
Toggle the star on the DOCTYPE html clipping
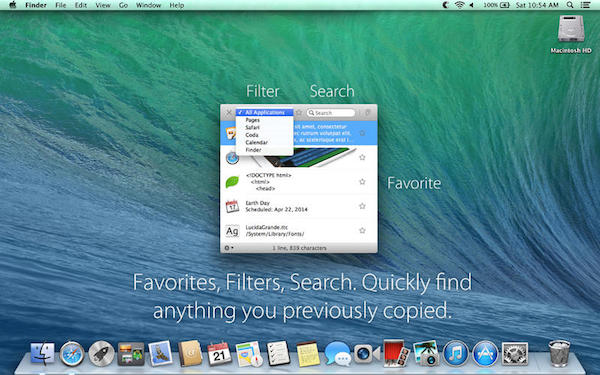(x=362, y=182)
